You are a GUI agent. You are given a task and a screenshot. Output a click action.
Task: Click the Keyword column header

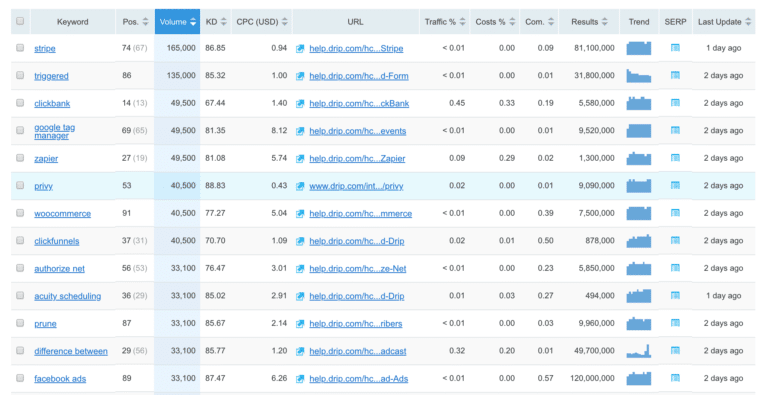pyautogui.click(x=72, y=22)
